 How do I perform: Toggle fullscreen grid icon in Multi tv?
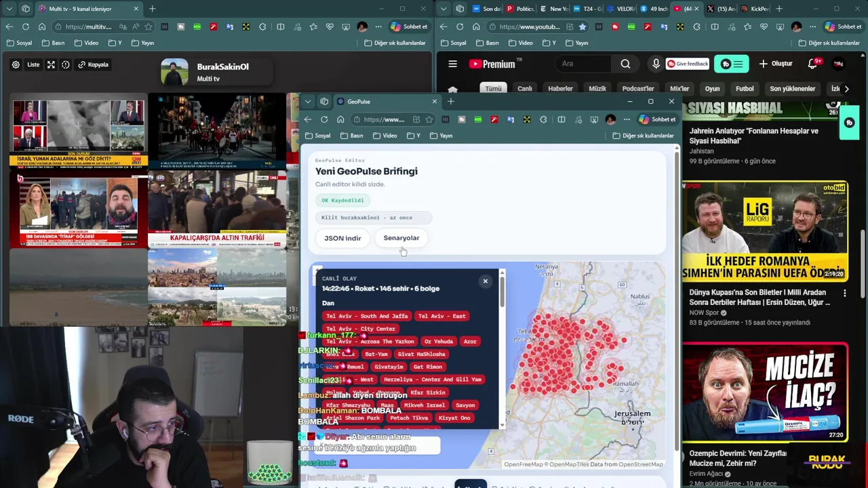click(x=51, y=64)
